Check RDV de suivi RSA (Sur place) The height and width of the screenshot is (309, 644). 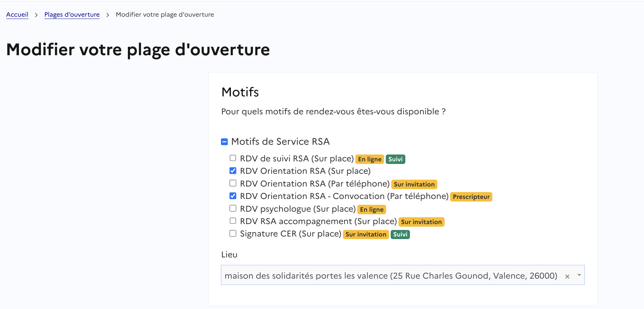click(233, 158)
